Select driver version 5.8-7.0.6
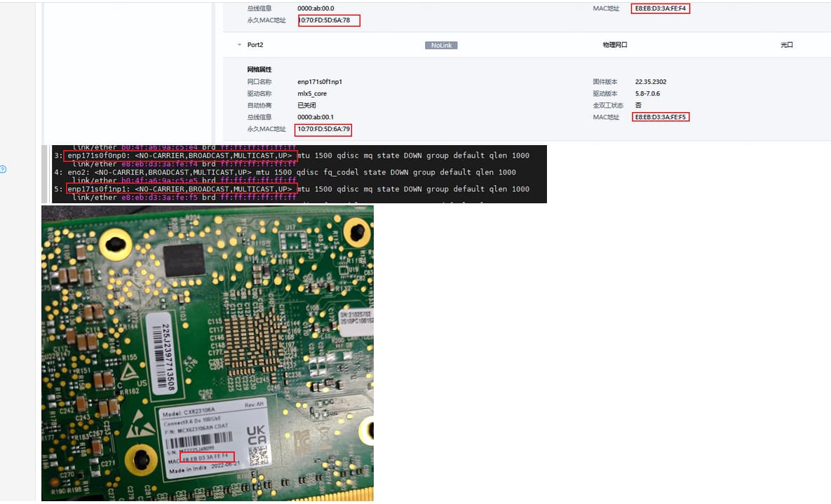831x504 pixels. (648, 94)
